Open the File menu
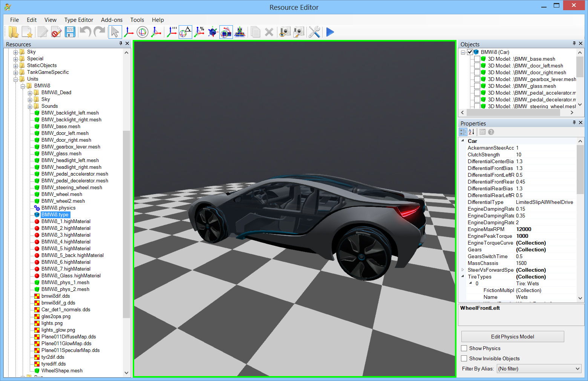Screen dimensions: 588x381 pyautogui.click(x=14, y=20)
